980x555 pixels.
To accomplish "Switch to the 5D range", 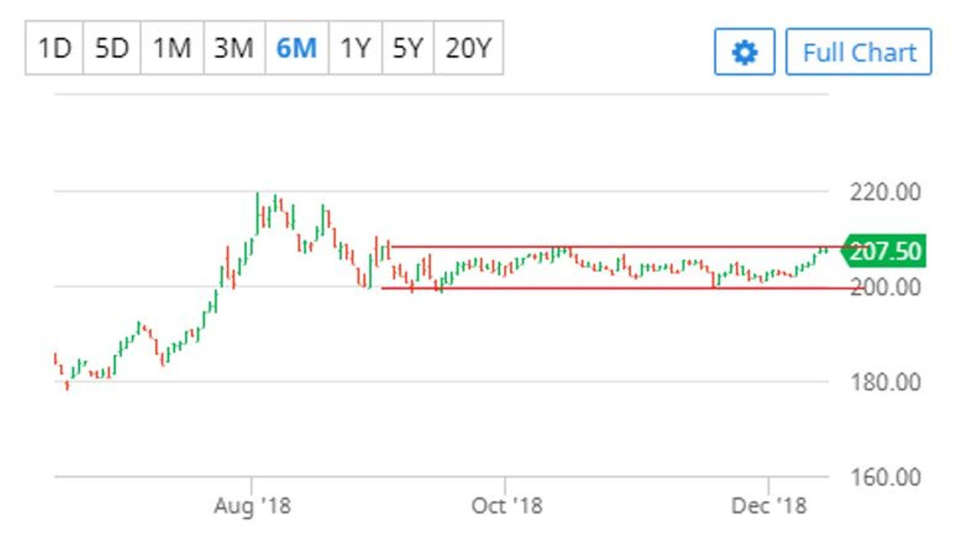I will click(x=111, y=49).
